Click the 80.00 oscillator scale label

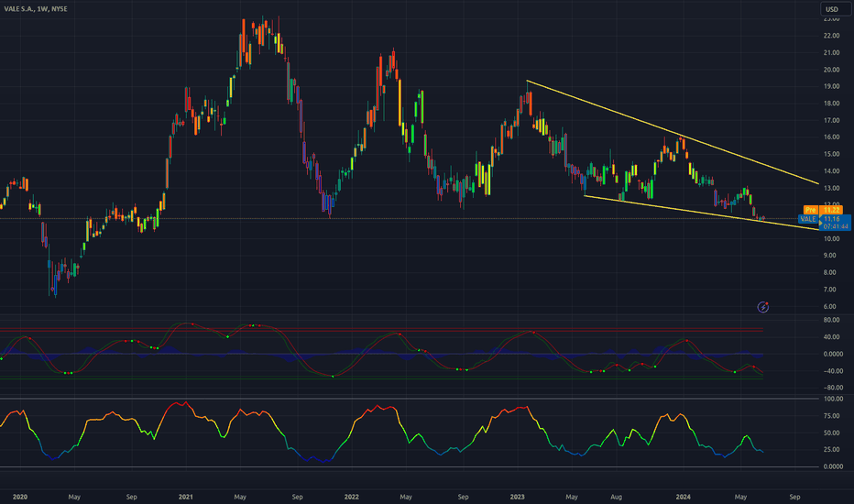point(832,321)
